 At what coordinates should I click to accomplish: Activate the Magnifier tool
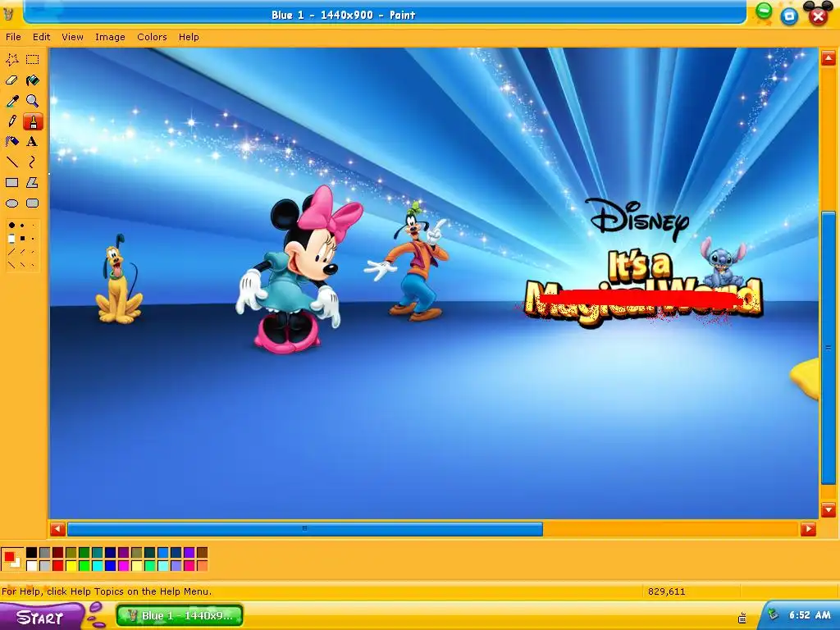[x=33, y=101]
